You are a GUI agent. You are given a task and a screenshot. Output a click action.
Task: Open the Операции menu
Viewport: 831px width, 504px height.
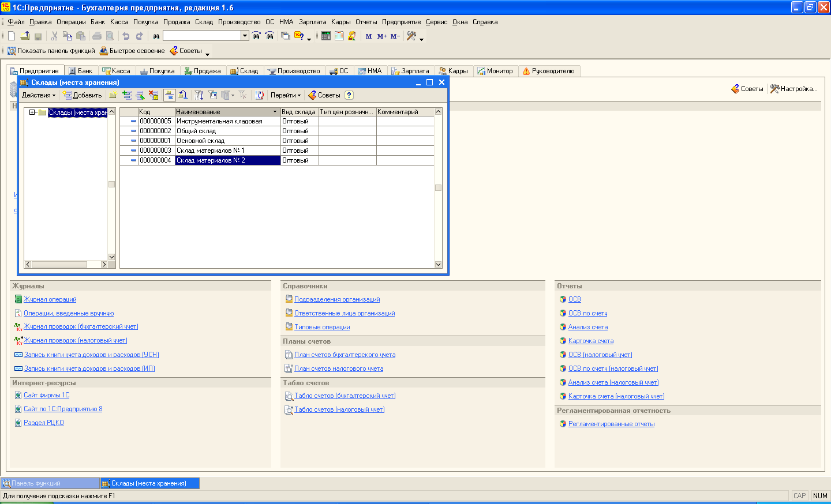tap(71, 22)
